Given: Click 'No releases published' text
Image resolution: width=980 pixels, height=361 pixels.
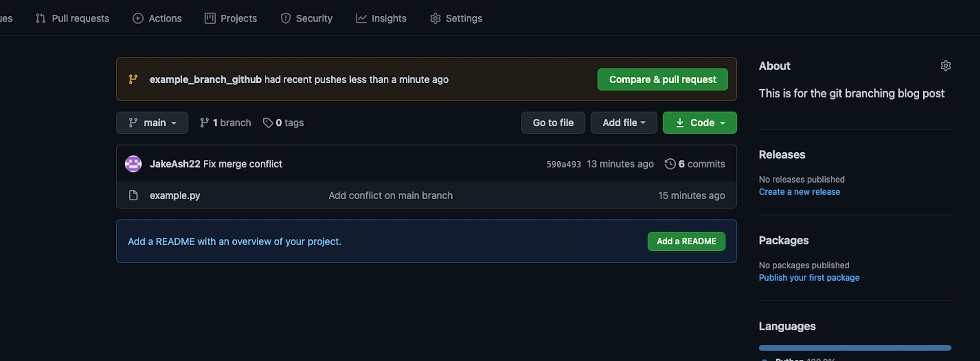Looking at the screenshot, I should pos(802,179).
